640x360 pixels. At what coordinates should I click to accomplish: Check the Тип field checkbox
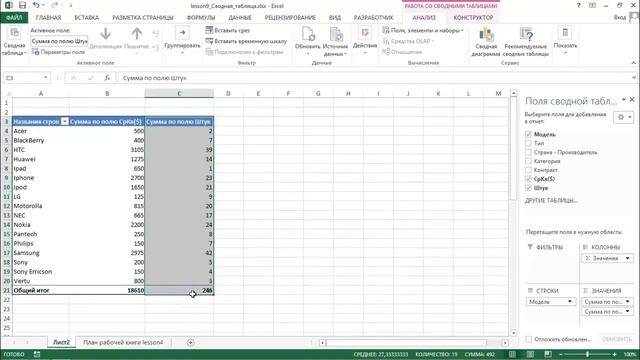[528, 143]
